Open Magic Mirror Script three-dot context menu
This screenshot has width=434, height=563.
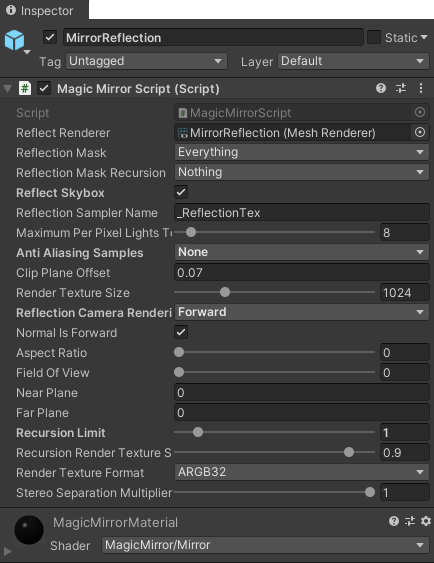click(x=421, y=88)
